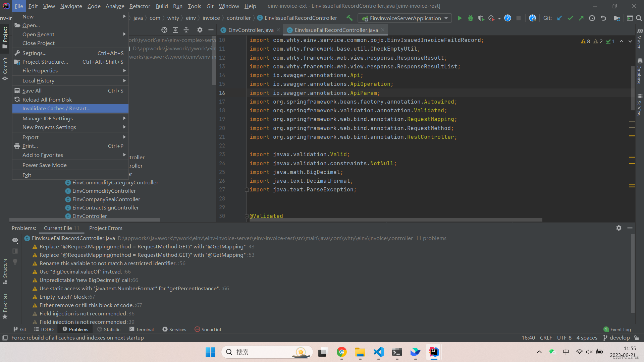Click the Windows Start button
The height and width of the screenshot is (362, 644).
click(x=210, y=352)
